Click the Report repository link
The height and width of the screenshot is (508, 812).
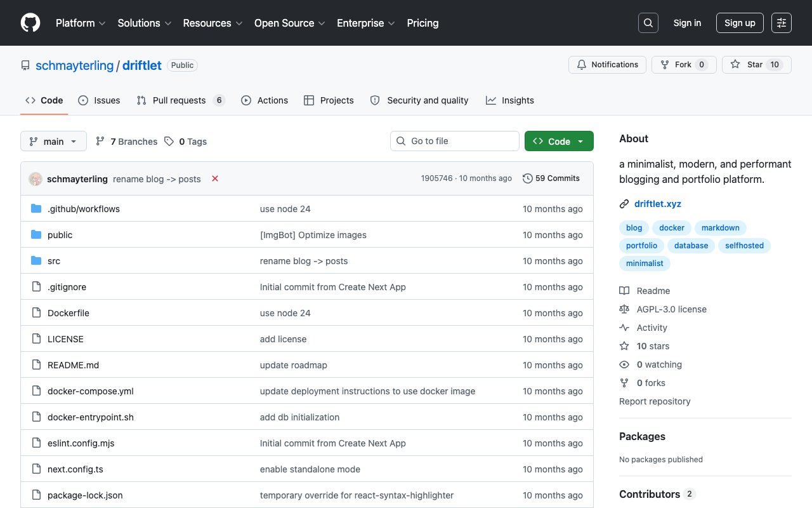point(655,401)
